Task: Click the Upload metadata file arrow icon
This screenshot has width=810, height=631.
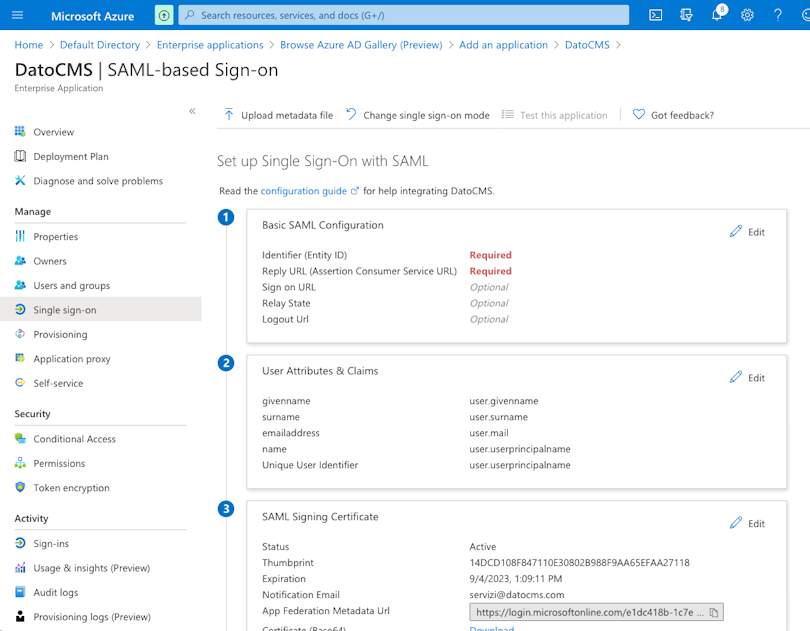Action: pos(229,114)
